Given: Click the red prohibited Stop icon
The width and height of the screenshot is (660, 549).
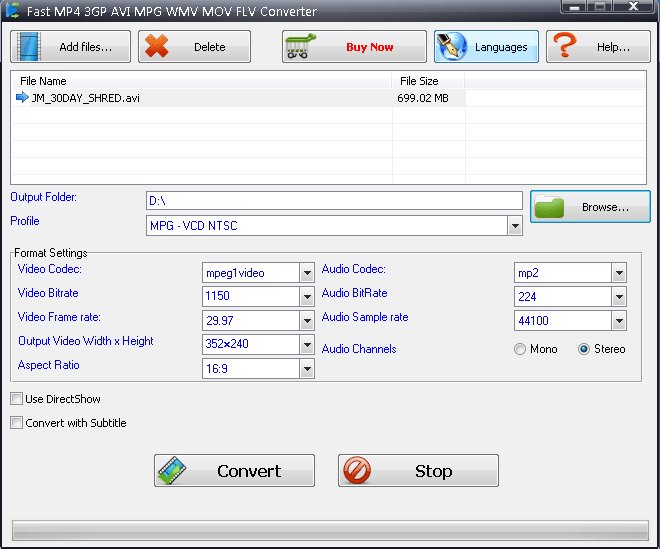Looking at the screenshot, I should (x=357, y=471).
